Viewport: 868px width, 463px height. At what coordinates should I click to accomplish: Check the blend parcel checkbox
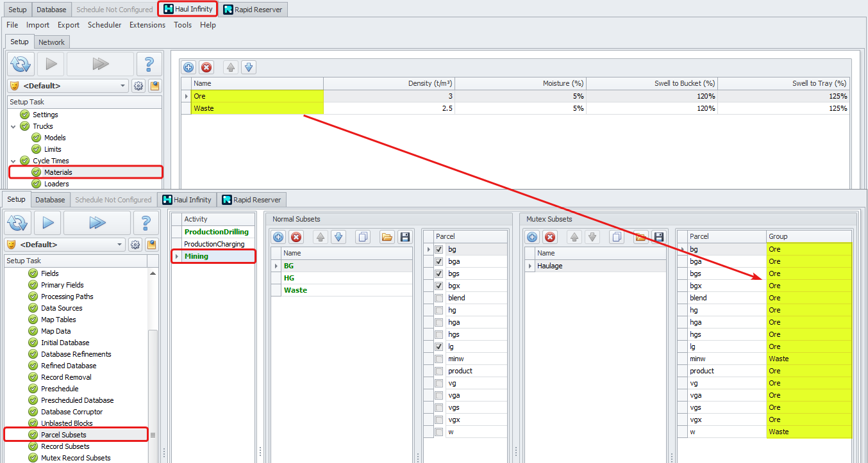(x=438, y=297)
